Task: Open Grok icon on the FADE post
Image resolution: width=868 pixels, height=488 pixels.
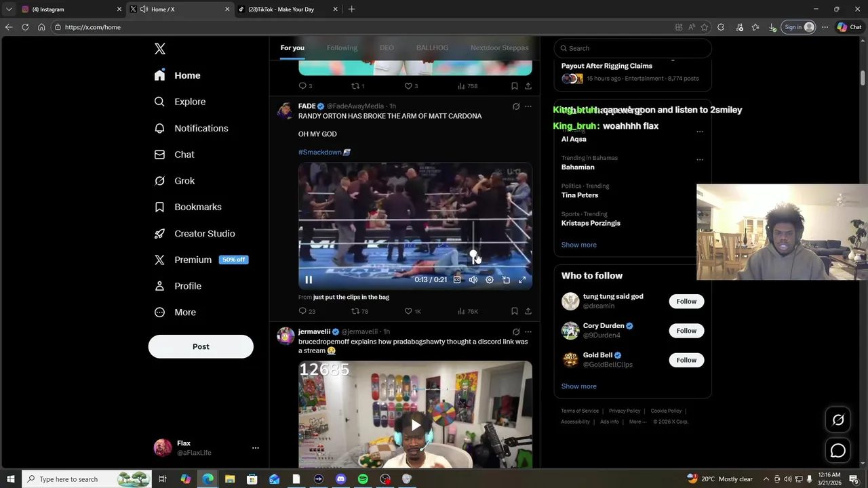Action: (516, 106)
